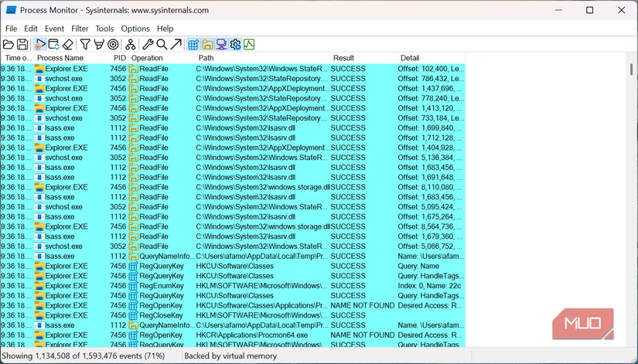Click the Offset: 5,095,424 detail cell
The height and width of the screenshot is (364, 638).
point(431,206)
